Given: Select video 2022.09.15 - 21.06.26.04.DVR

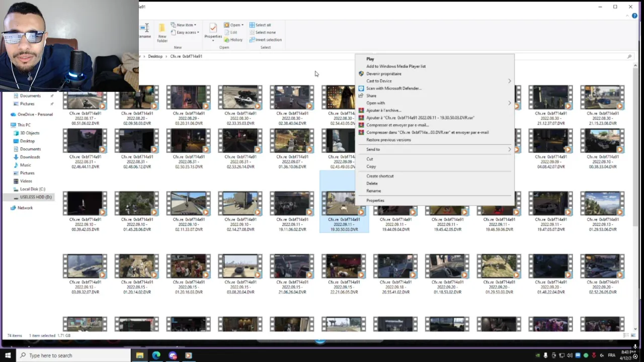Looking at the screenshot, I should point(292,274).
